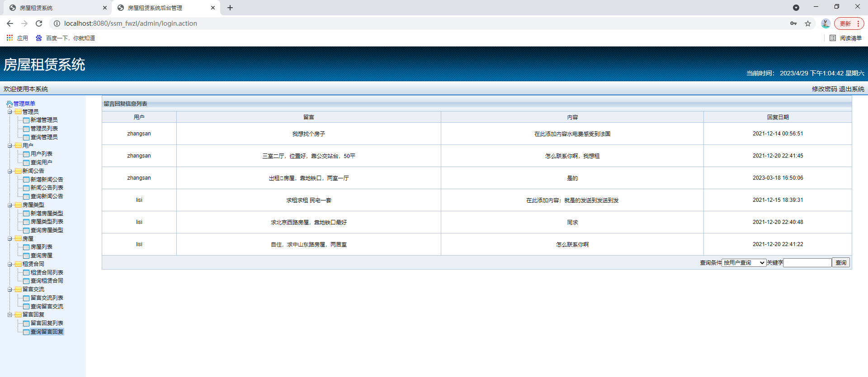The height and width of the screenshot is (377, 868).
Task: Open 新闻公告列表 in the menu tree
Action: coord(47,188)
